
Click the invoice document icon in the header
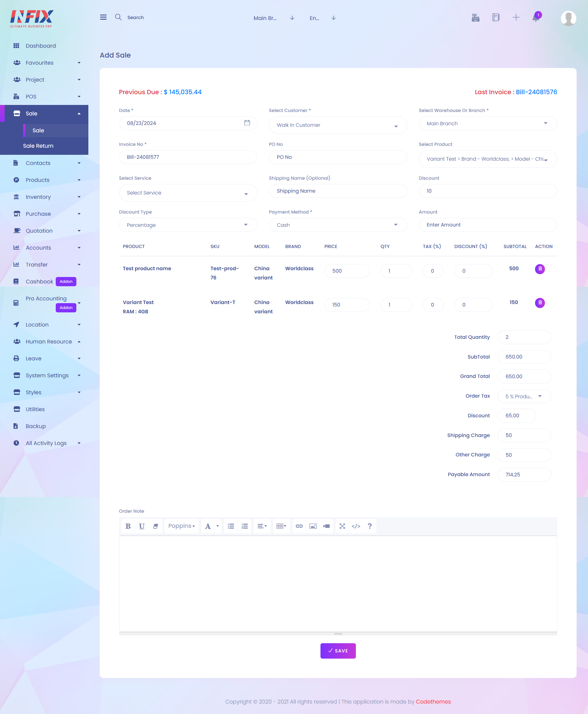[496, 18]
